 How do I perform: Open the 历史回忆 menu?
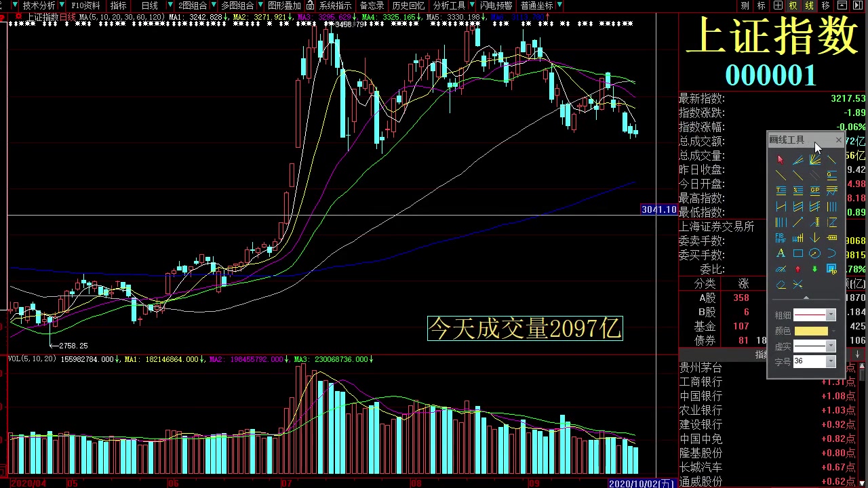coord(408,5)
